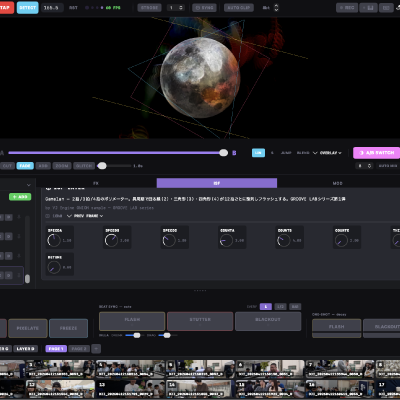Click the BPM value field
This screenshot has height=400, width=400.
[x=52, y=8]
